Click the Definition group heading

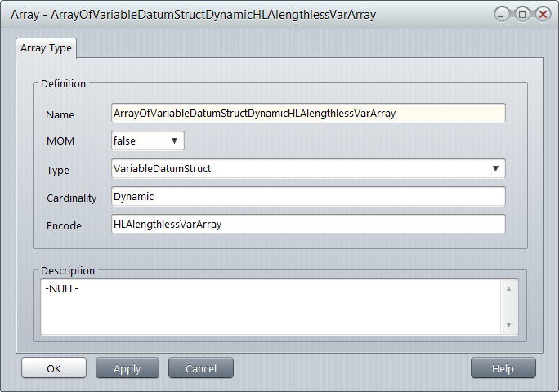[63, 83]
